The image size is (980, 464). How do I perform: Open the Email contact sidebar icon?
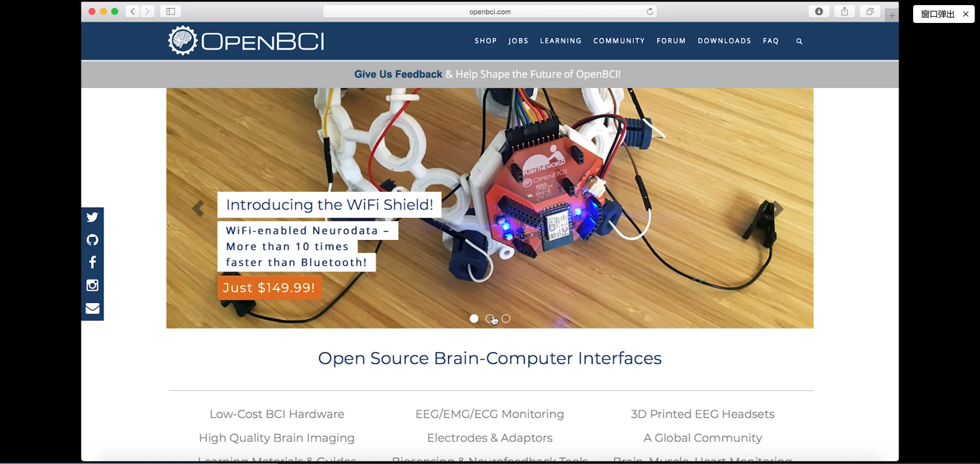click(x=92, y=308)
